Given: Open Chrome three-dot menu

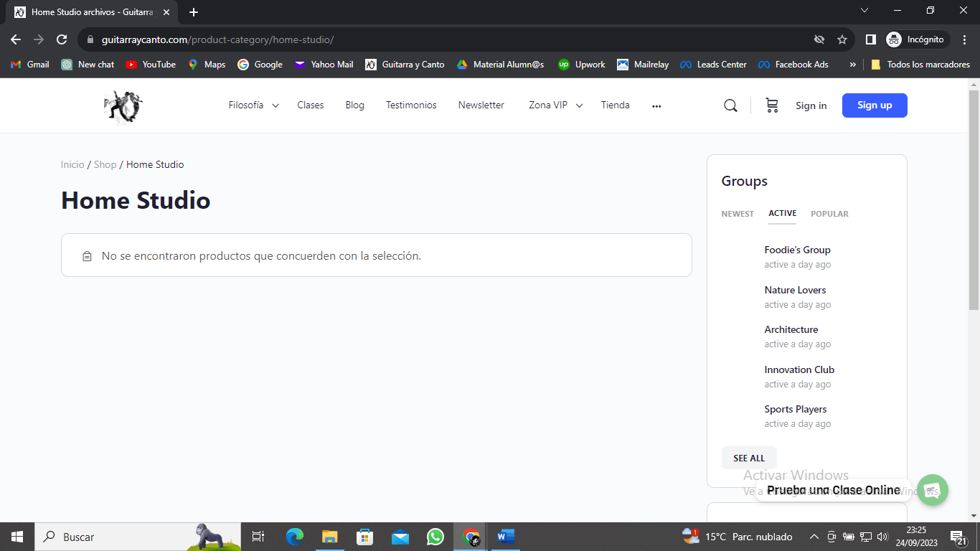Looking at the screenshot, I should [965, 39].
